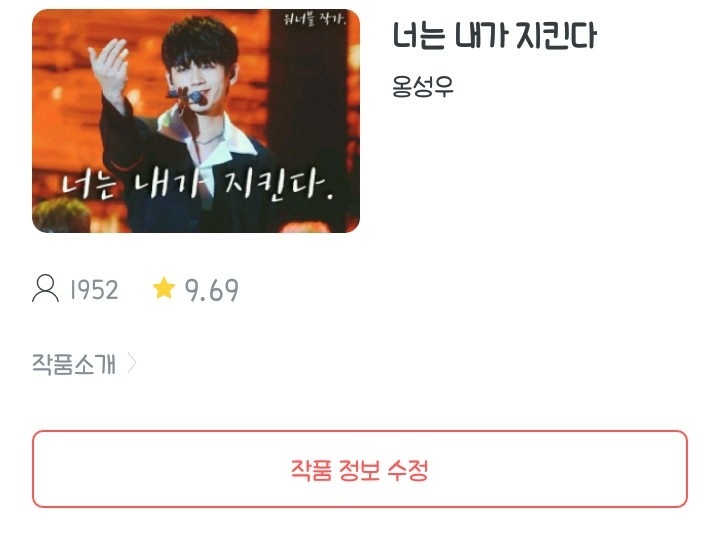Viewport: 720px width, 540px height.
Task: Open the 작품소개 section label
Action: (x=74, y=364)
